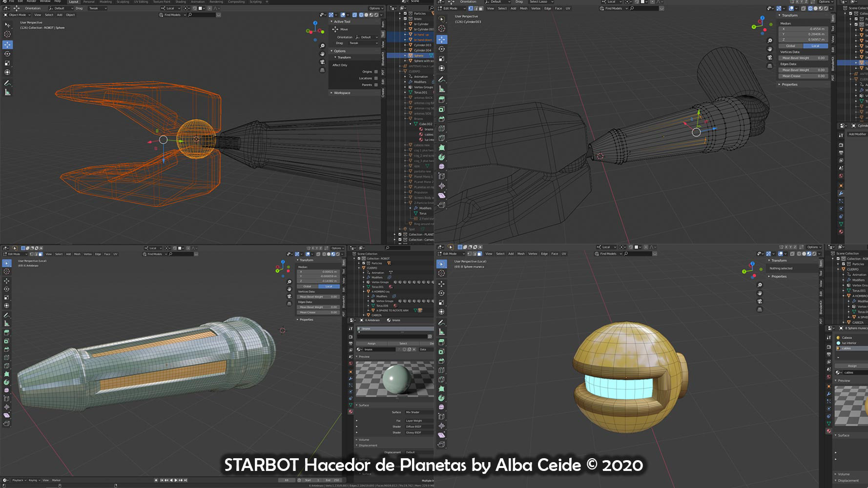The height and width of the screenshot is (488, 868).
Task: Select Transform tool in Cylinder.003 viewport
Action: (x=442, y=68)
